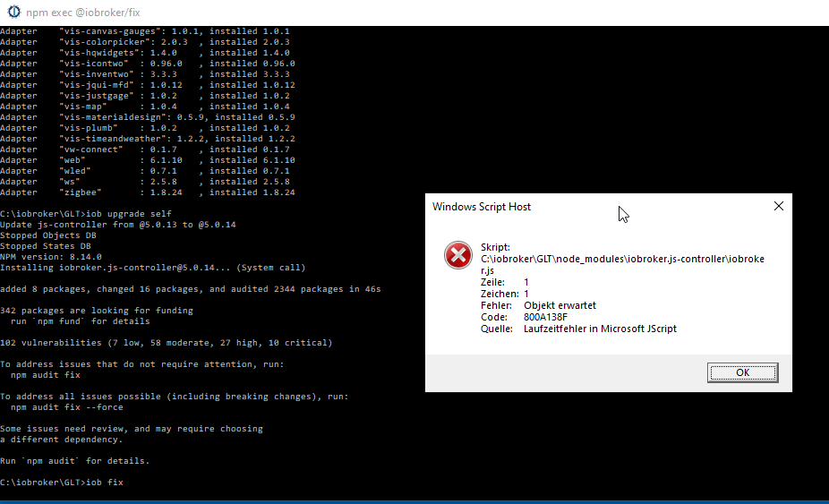Click the "vis-justgage" adapter row

[x=145, y=96]
